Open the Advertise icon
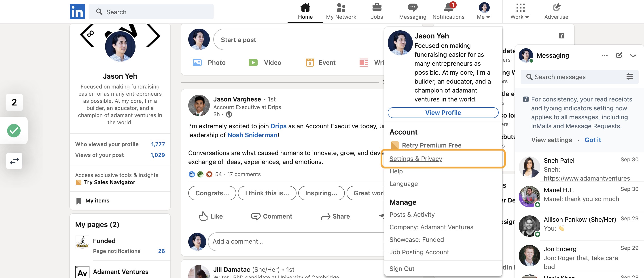This screenshot has height=278, width=644. click(556, 11)
